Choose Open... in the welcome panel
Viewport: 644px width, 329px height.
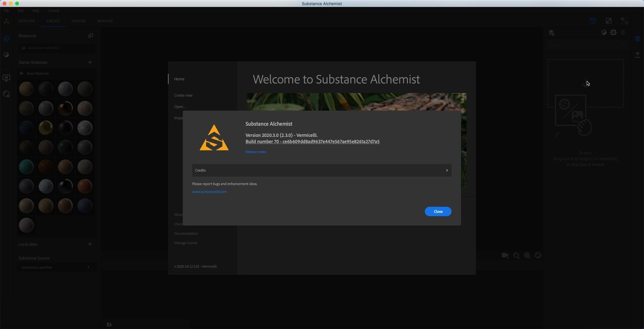(x=180, y=107)
